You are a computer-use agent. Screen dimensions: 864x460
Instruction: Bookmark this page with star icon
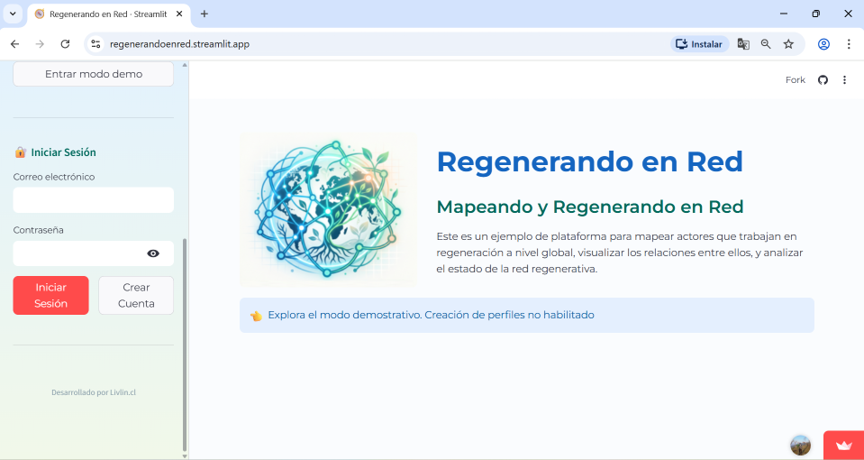pyautogui.click(x=789, y=44)
